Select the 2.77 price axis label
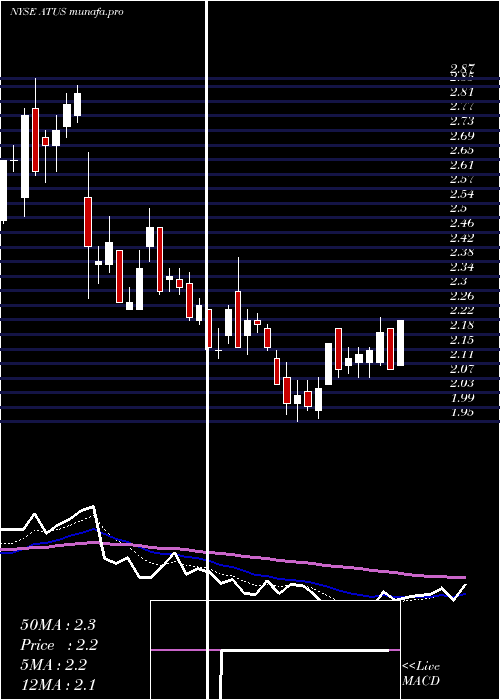Viewport: 500px width, 700px height. (462, 107)
